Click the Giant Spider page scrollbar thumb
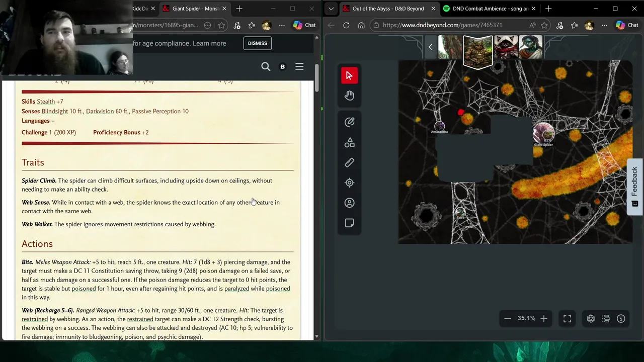 coord(317,78)
